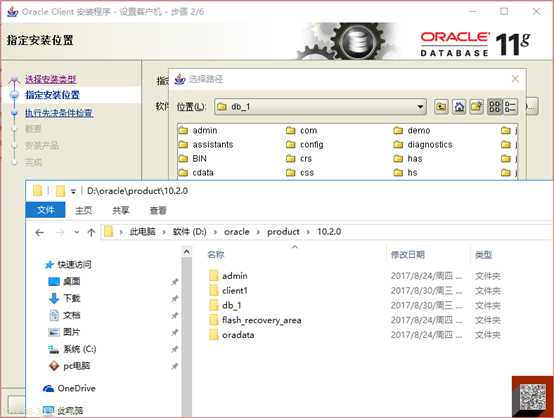554x418 pixels.
Task: Open the 共享 ribbon tab
Action: (x=120, y=210)
